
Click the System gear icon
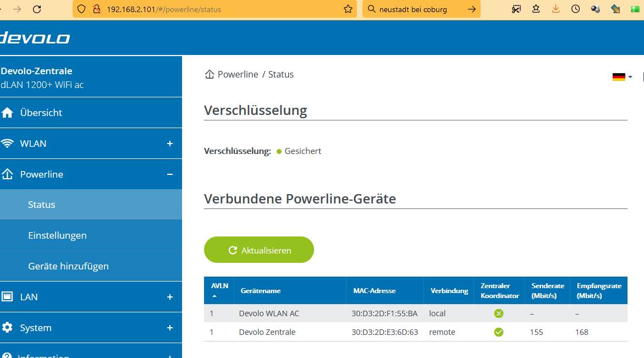pyautogui.click(x=7, y=327)
